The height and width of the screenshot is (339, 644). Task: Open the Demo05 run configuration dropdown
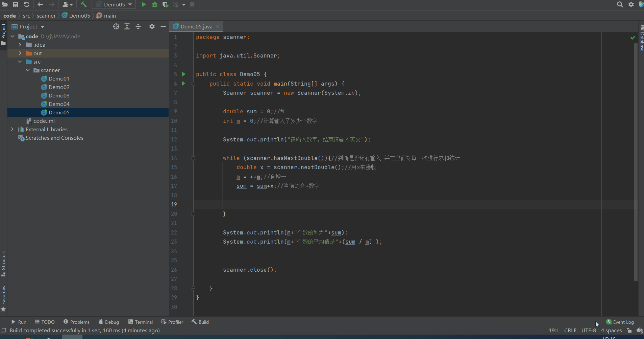(114, 4)
